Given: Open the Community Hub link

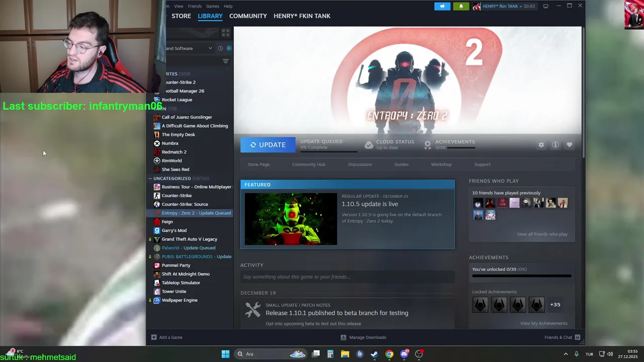Looking at the screenshot, I should [x=309, y=164].
